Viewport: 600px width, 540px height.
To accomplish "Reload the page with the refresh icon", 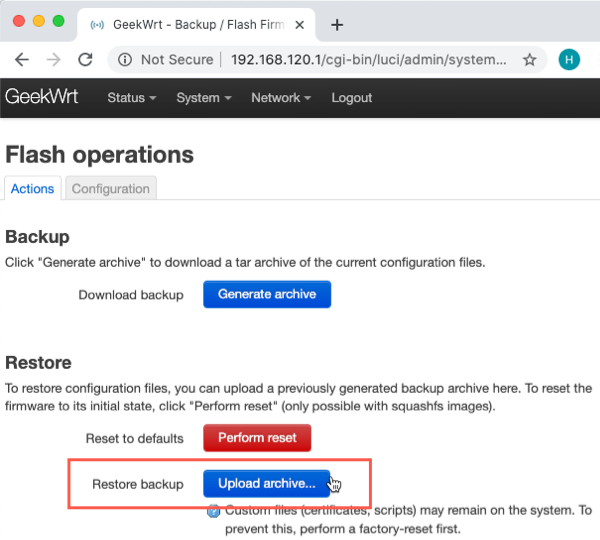I will [85, 60].
